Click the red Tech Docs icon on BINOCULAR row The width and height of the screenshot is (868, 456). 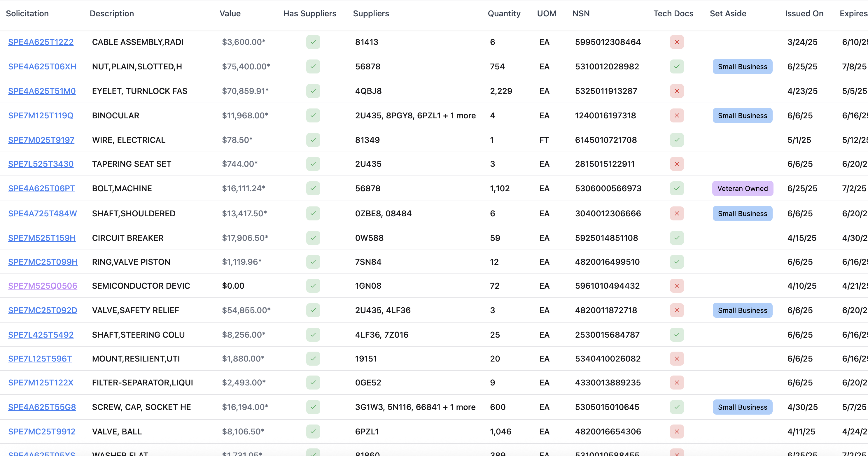pos(677,115)
